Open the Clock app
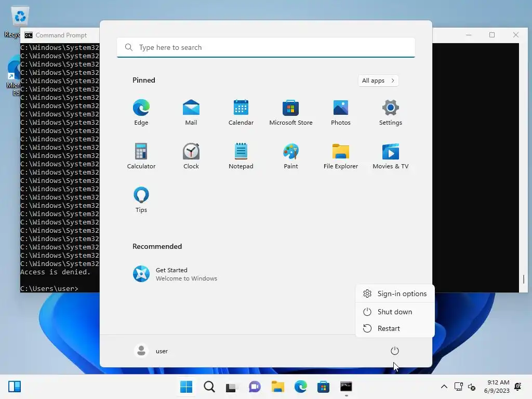 (191, 156)
